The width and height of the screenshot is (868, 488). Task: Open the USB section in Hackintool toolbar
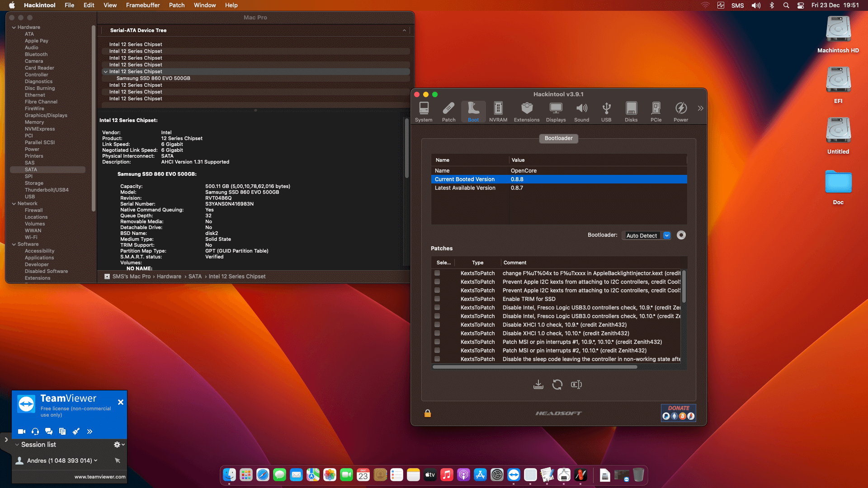click(606, 112)
